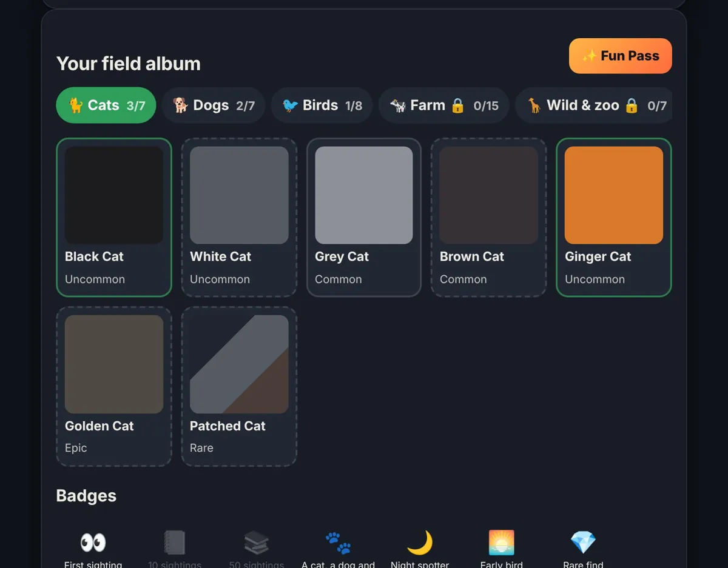
Task: Click the cow emoji in Farm tab
Action: click(x=398, y=105)
